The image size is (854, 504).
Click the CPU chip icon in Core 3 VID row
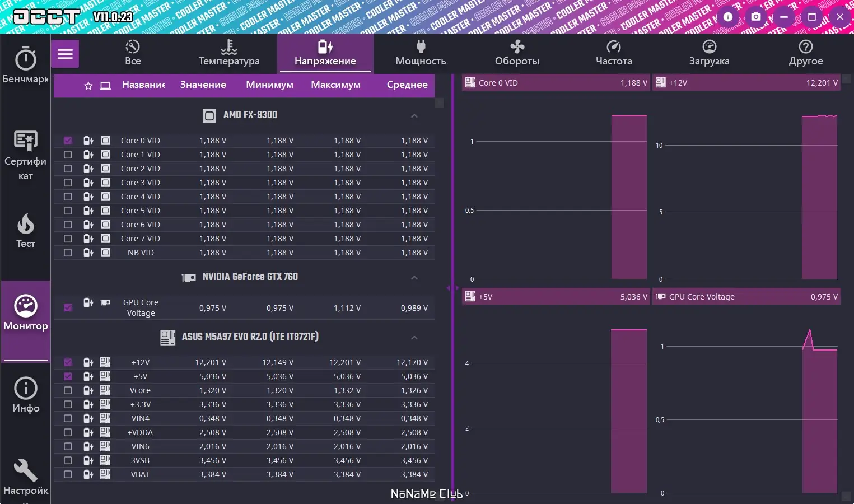coord(105,183)
